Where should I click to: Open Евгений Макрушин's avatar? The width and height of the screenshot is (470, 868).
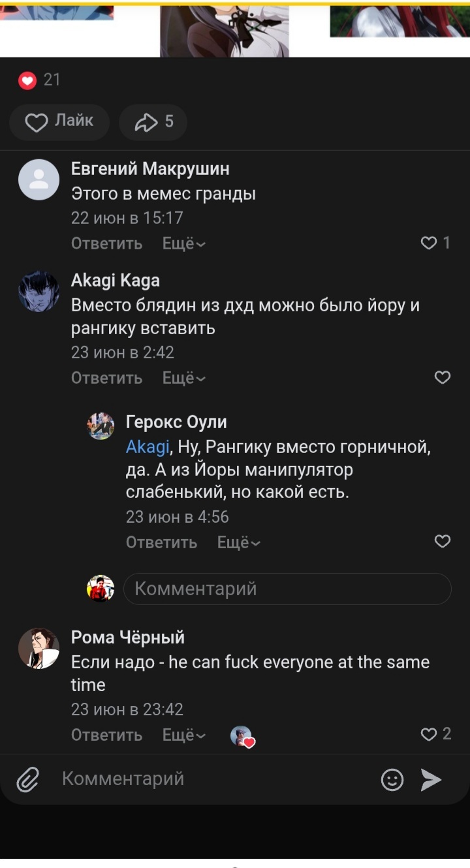[x=39, y=179]
